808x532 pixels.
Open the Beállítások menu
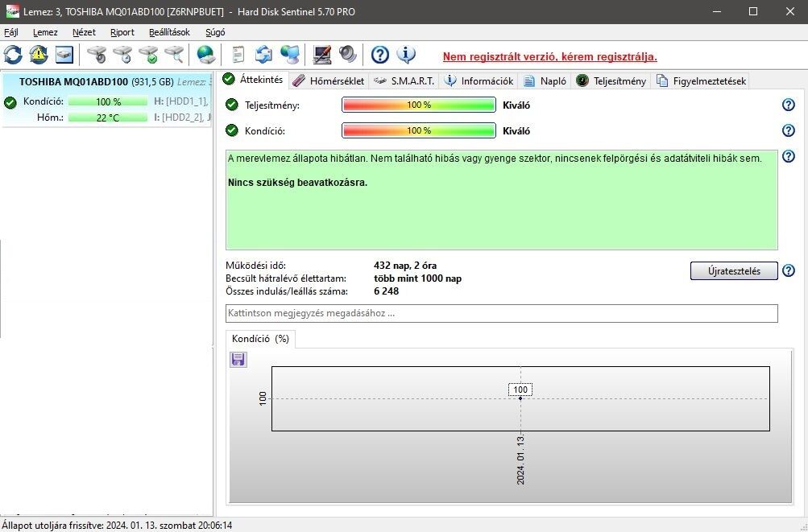169,32
